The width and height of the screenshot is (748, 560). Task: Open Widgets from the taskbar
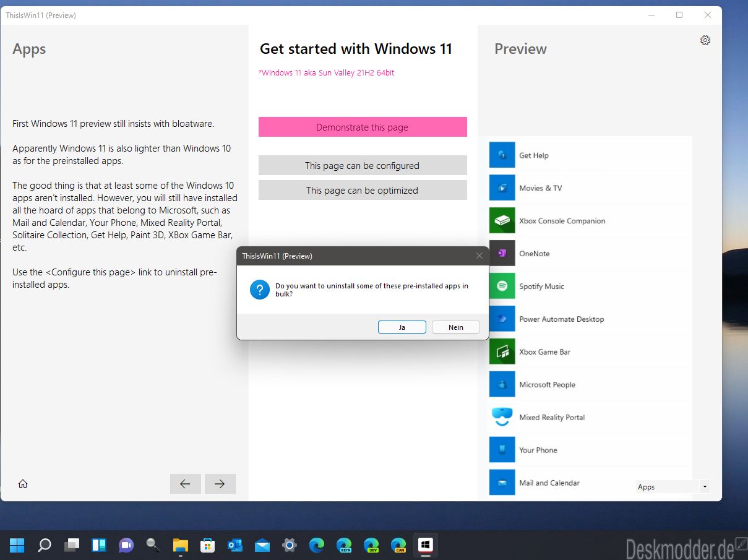[99, 545]
